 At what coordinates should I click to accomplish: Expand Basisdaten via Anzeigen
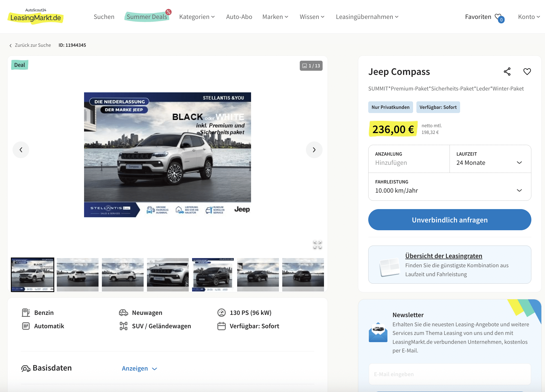click(x=139, y=368)
